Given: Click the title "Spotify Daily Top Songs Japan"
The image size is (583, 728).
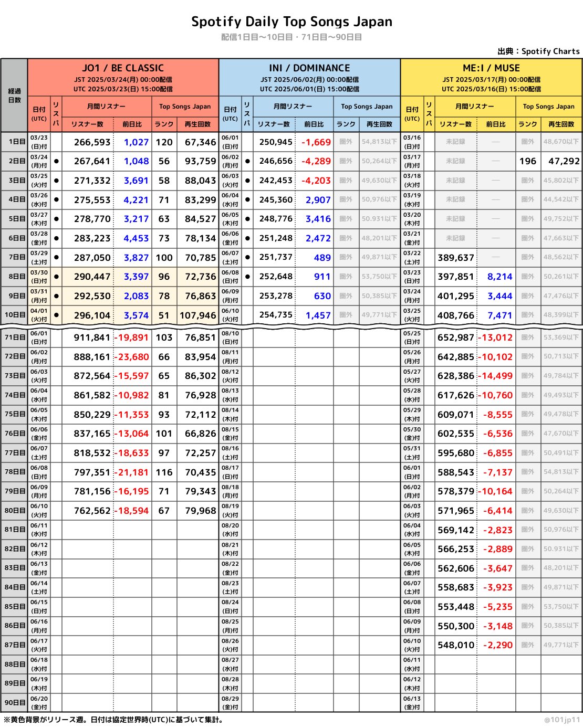Looking at the screenshot, I should (x=291, y=22).
